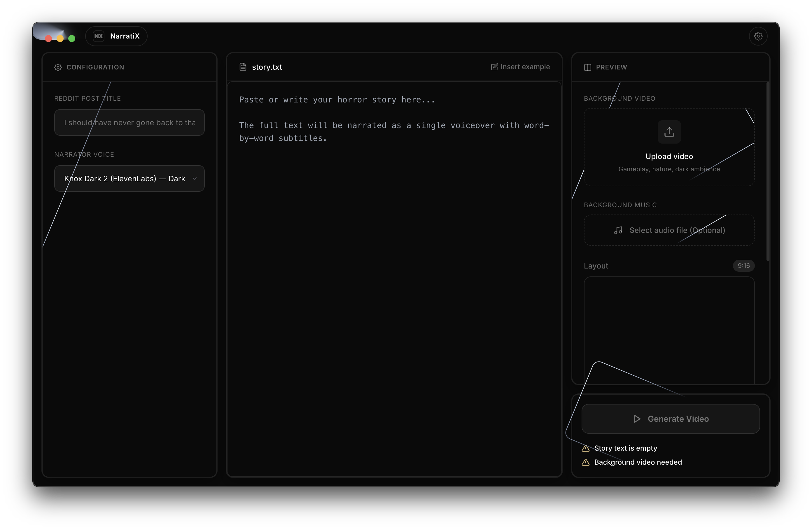Click the gear icon beside CONFIGURATION
Viewport: 812px width, 530px height.
(x=58, y=67)
